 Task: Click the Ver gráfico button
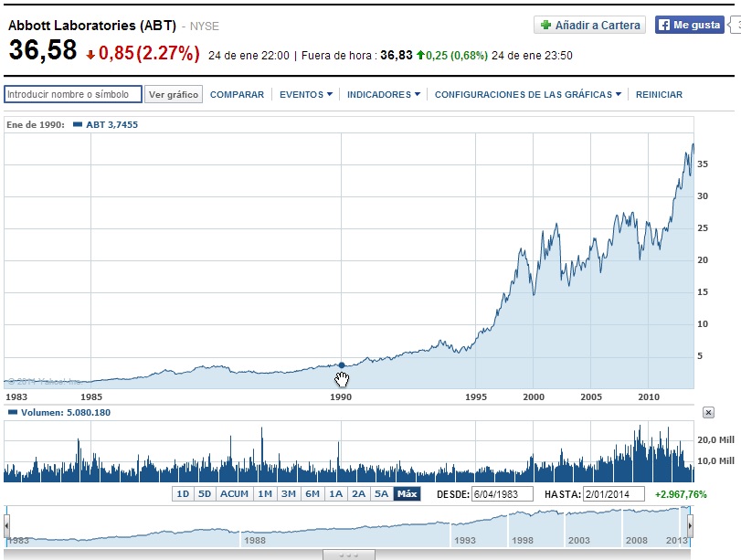tap(174, 94)
